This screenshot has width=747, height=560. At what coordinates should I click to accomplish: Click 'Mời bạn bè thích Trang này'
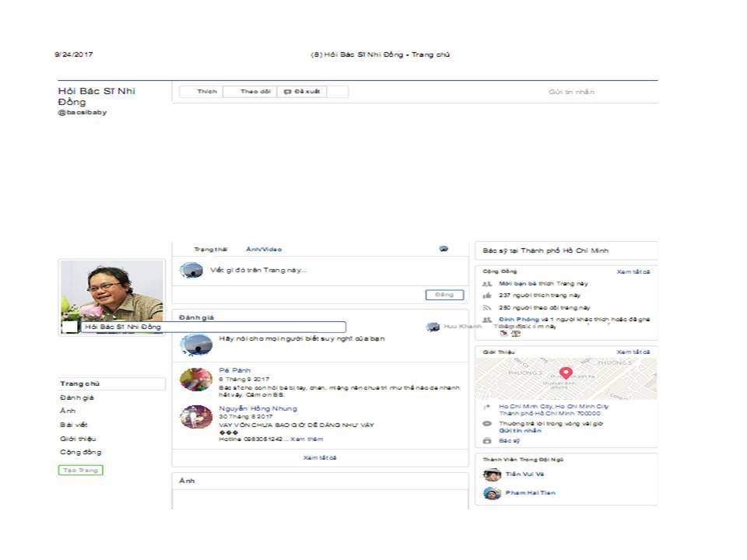(x=543, y=283)
